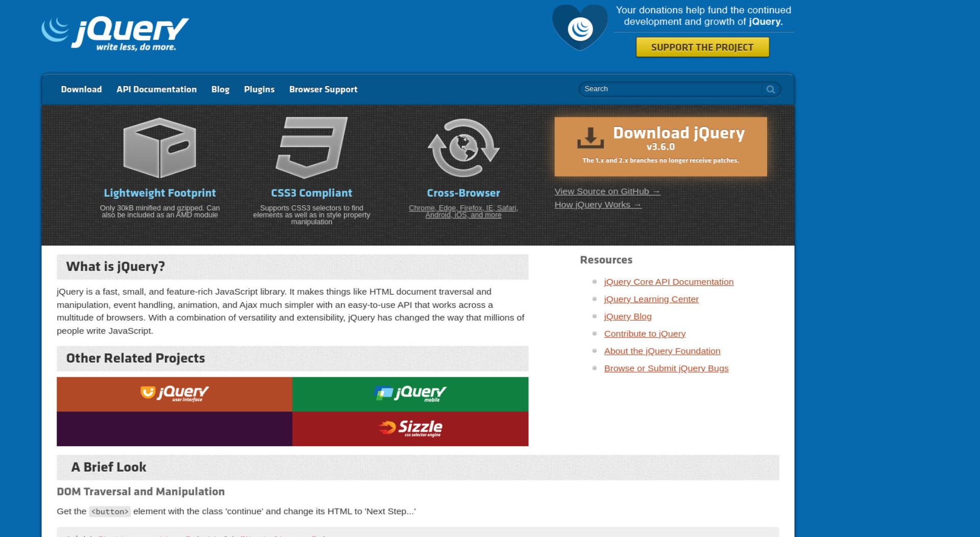Screen dimensions: 980x537
Task: Open the Chrome, Edge, Firefox browser list link
Action: coord(463,211)
